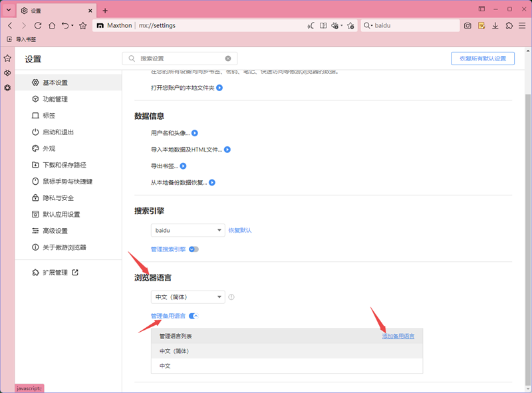This screenshot has width=532, height=393.
Task: Open downloads with the download arrow icon
Action: [495, 25]
